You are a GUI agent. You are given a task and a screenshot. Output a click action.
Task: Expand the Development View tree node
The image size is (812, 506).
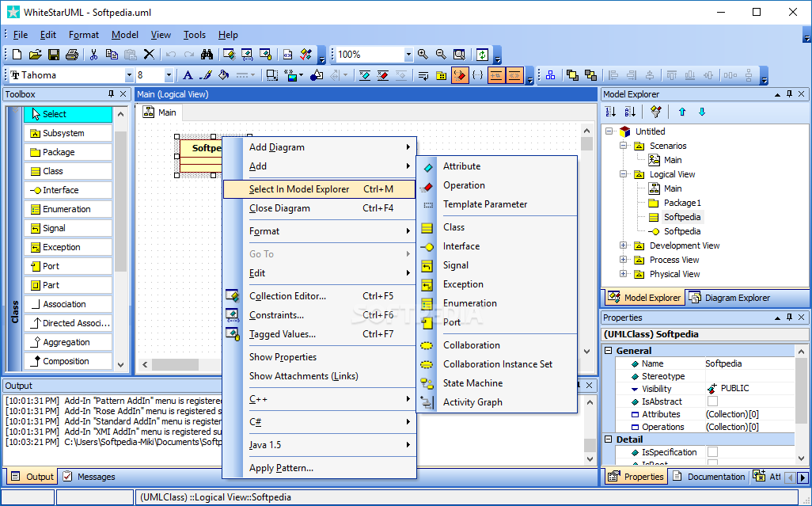point(624,245)
